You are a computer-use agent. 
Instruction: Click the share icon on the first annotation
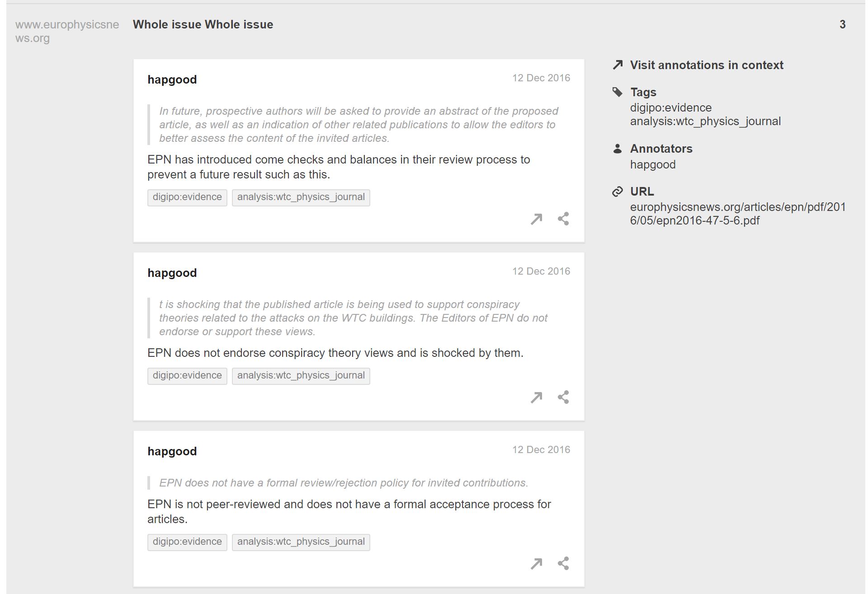tap(563, 219)
